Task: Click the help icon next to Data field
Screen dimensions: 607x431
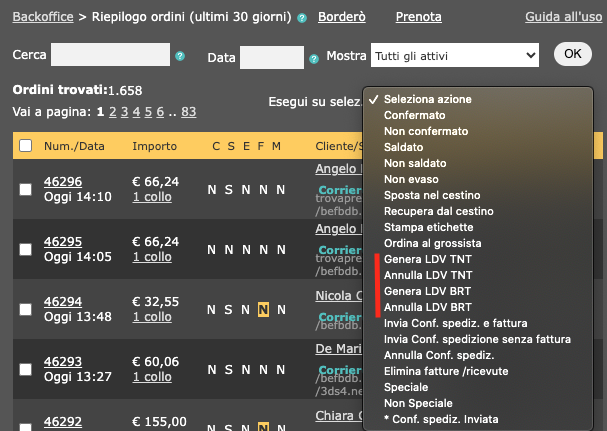Action: [x=314, y=57]
